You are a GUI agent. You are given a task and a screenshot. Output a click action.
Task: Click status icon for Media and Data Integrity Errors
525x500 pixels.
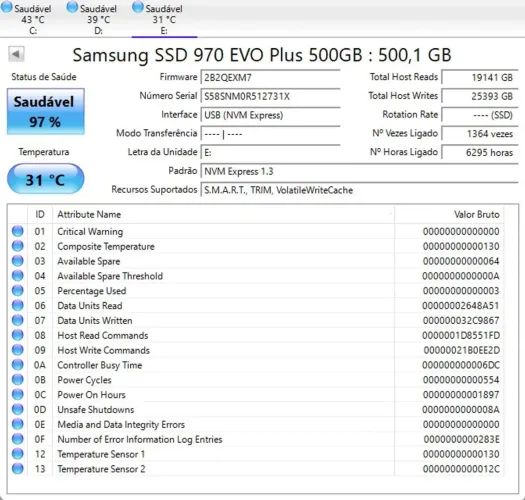(x=17, y=424)
